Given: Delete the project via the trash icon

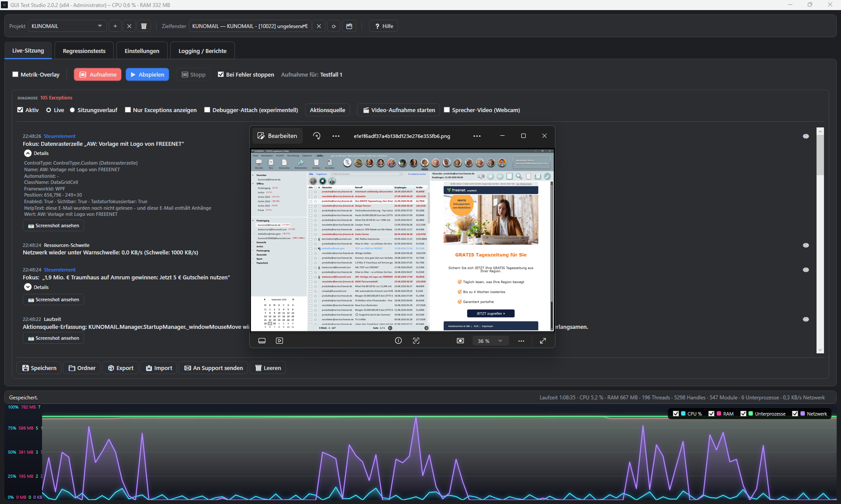Looking at the screenshot, I should tap(144, 26).
